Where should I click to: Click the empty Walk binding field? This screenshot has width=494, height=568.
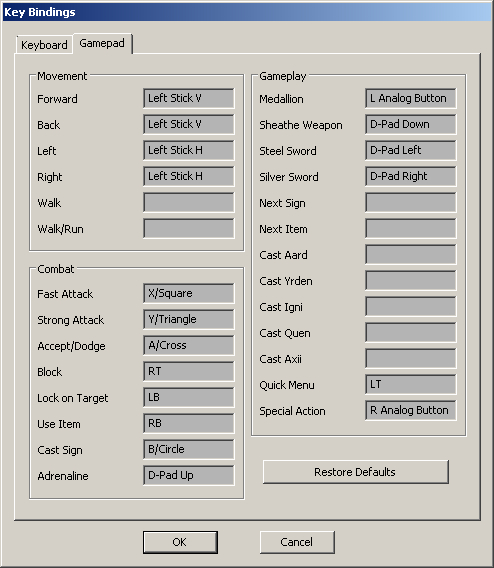(x=189, y=202)
